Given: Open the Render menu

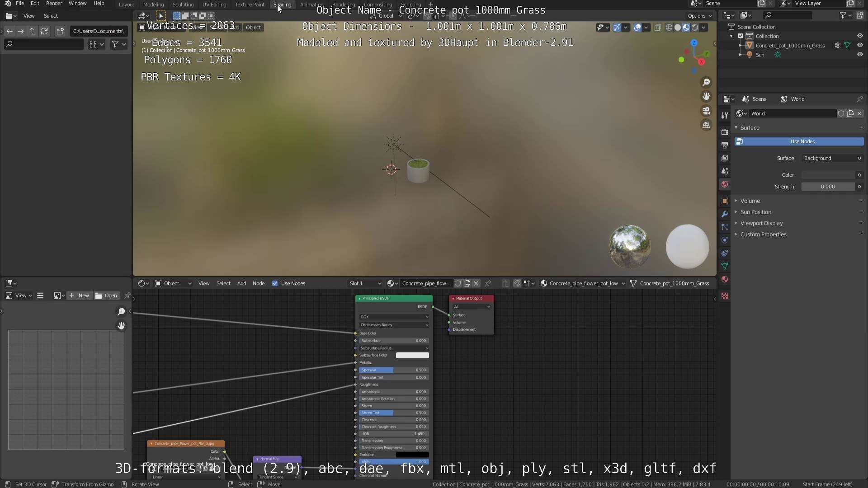Looking at the screenshot, I should pos(54,4).
